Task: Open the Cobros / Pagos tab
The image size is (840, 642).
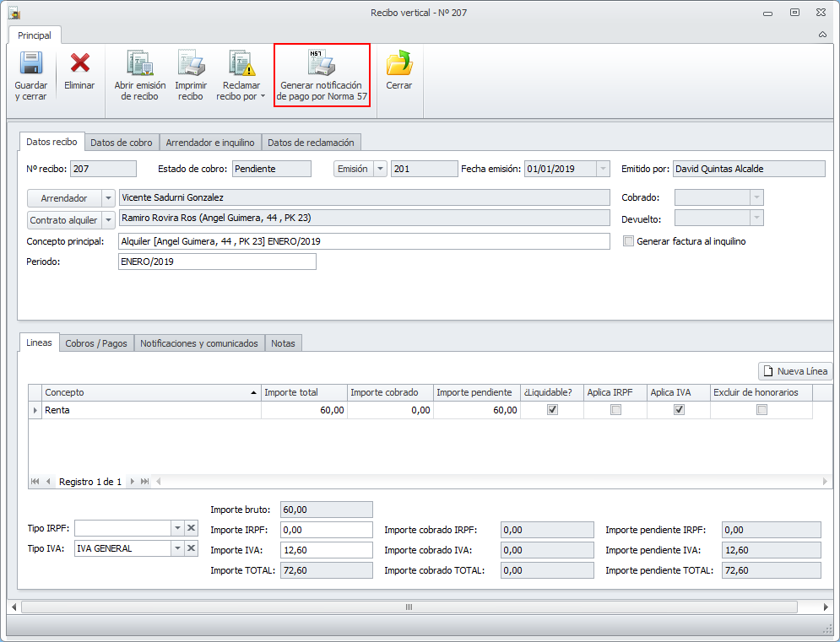Action: [x=96, y=343]
